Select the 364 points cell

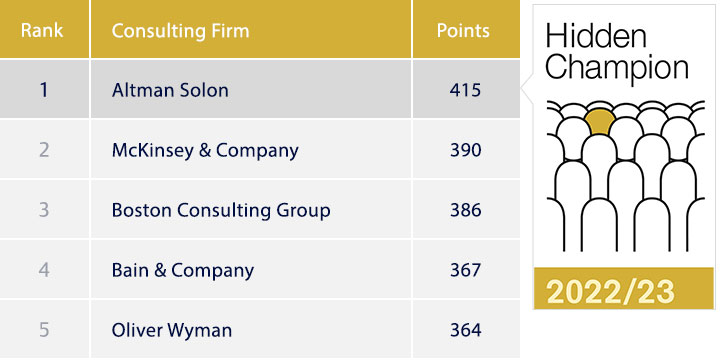tap(465, 330)
